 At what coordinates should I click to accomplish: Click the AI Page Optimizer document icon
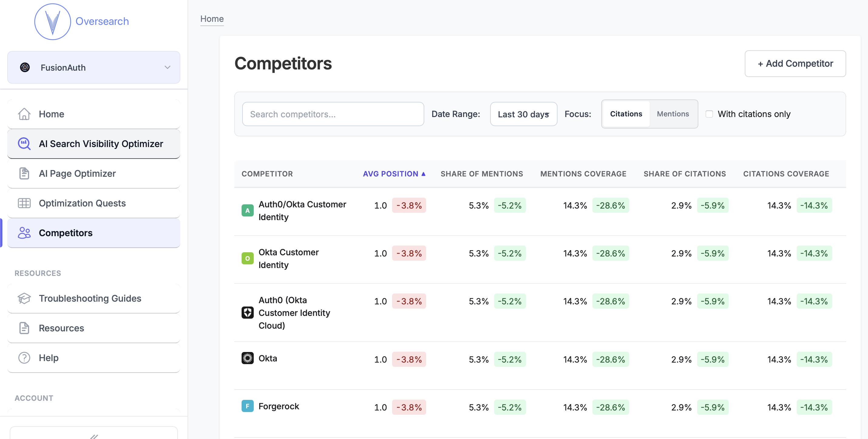[24, 173]
